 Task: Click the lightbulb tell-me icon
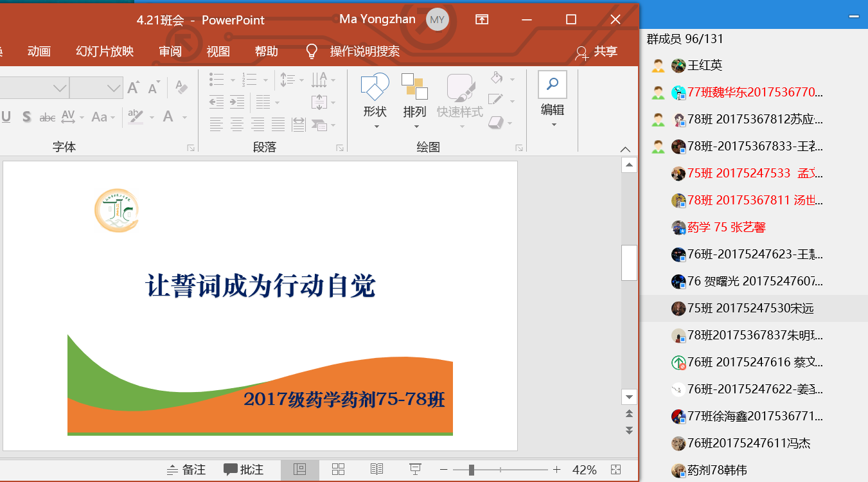click(x=312, y=51)
